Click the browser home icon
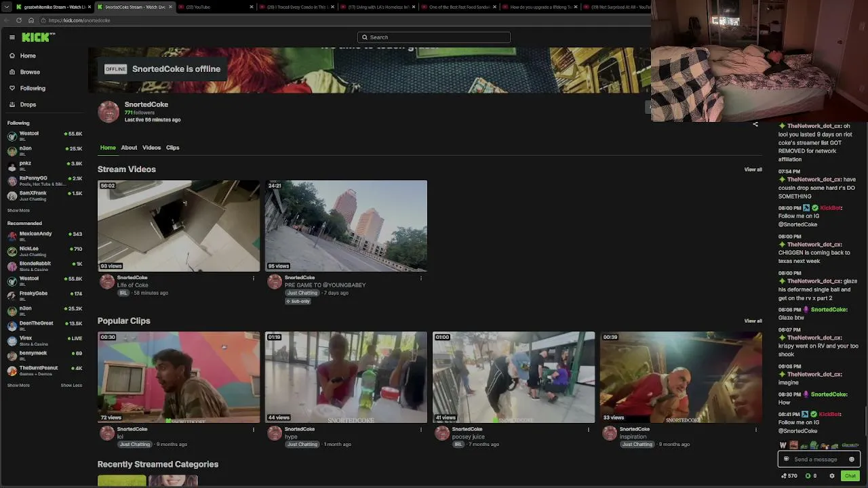868x488 pixels. [x=31, y=20]
